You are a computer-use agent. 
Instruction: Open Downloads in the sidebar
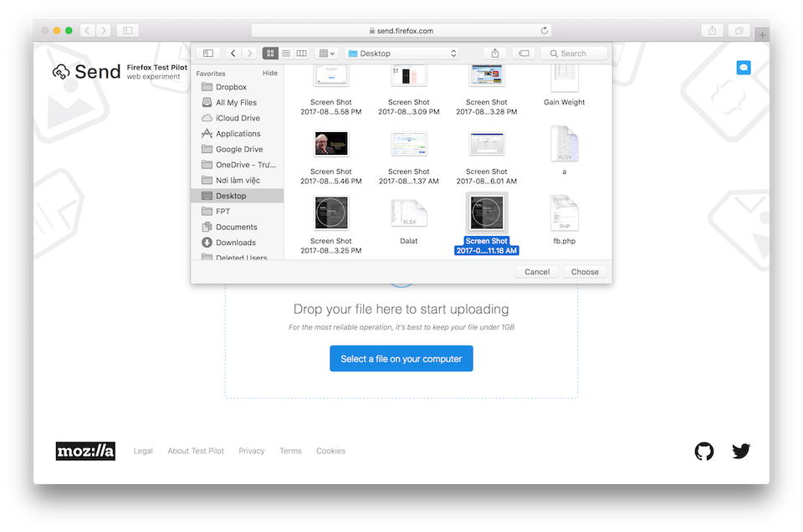pos(237,243)
